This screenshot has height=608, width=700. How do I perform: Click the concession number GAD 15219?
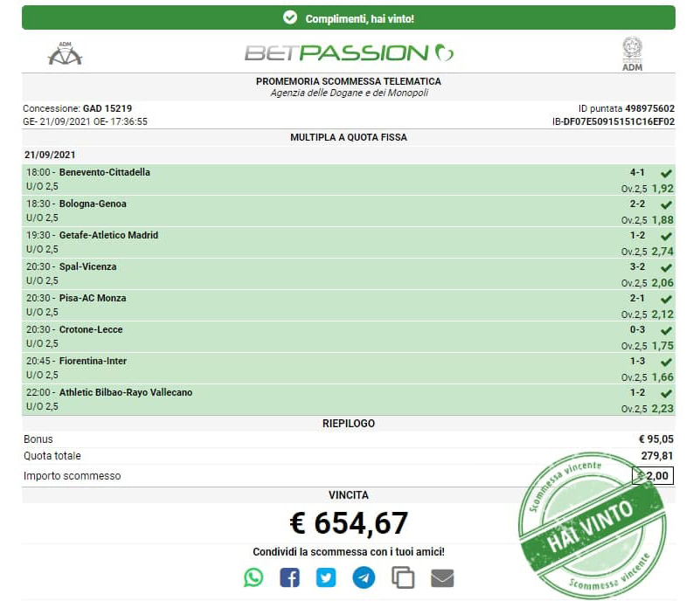(x=107, y=108)
